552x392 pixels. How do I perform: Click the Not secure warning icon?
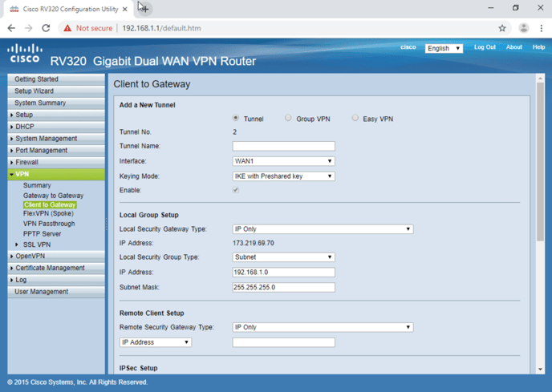67,28
